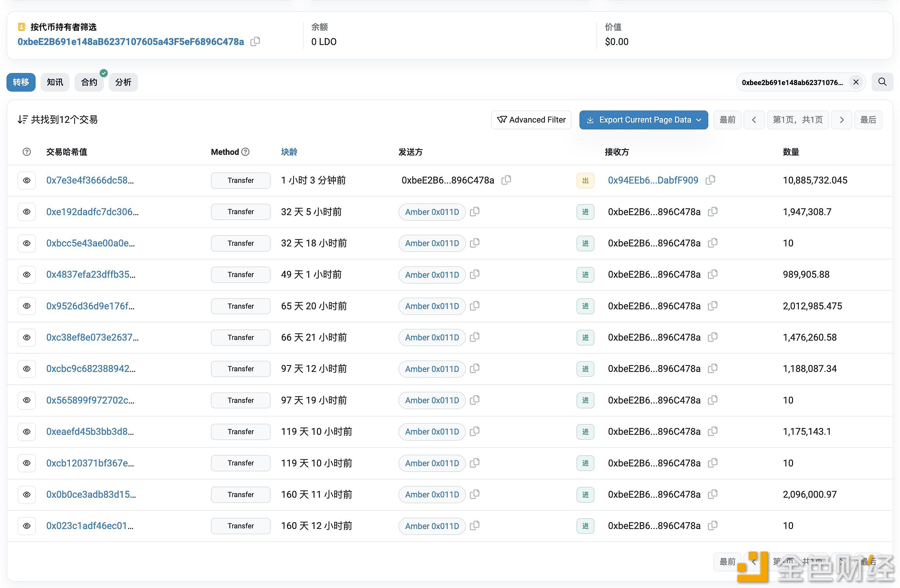
Task: Click amount 10,885,732.045 in first row
Action: click(815, 180)
